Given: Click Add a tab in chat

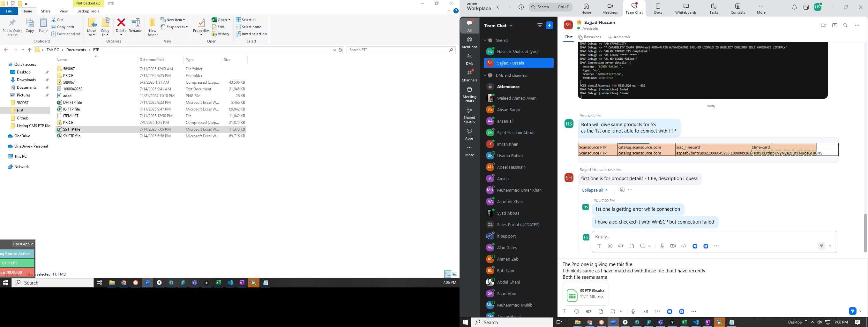Looking at the screenshot, I should coord(619,37).
